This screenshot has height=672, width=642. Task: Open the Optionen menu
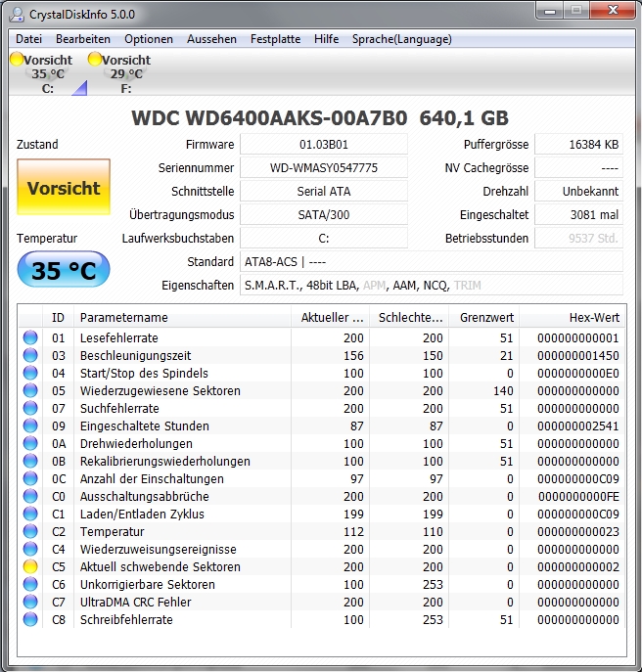[x=149, y=39]
